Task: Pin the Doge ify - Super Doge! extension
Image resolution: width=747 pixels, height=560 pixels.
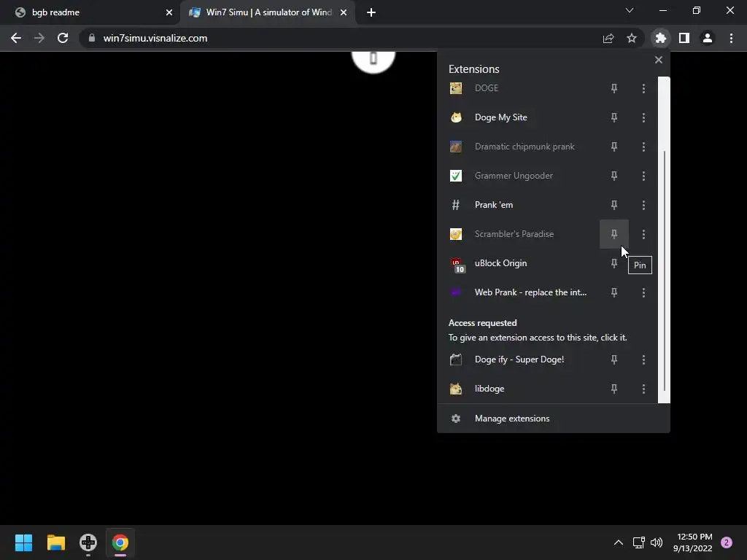Action: 614,359
